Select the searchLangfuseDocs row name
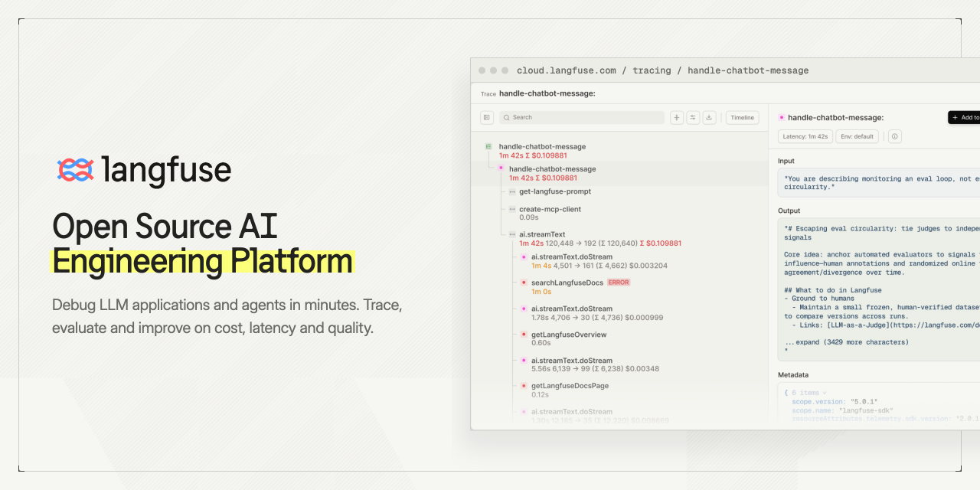Screen dimensions: 980x490 (x=567, y=283)
